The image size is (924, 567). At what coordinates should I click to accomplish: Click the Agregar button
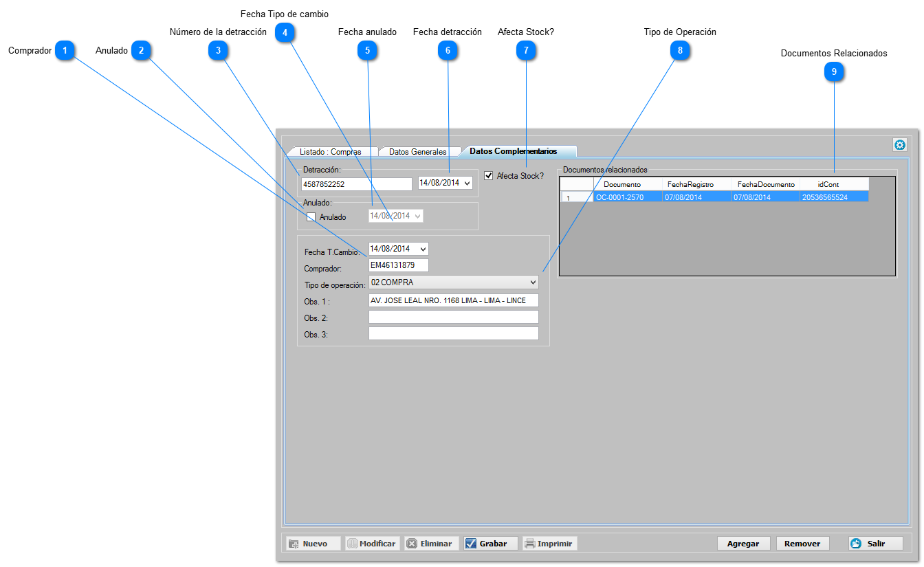pos(743,544)
